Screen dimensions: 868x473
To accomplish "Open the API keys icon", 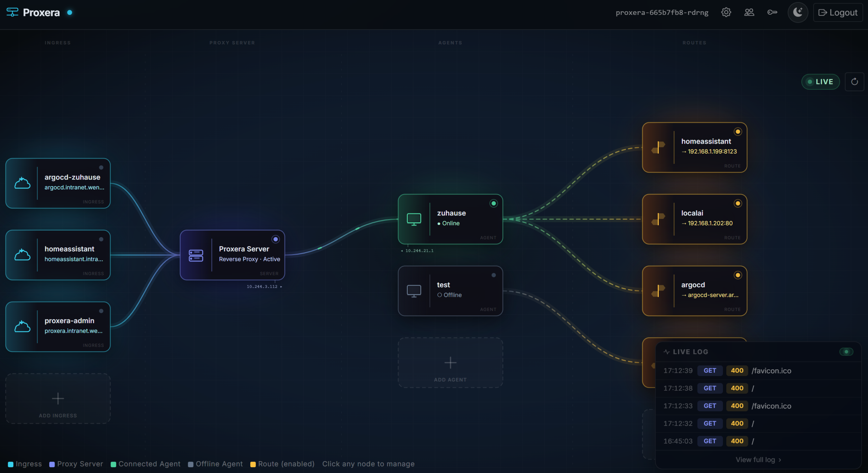I will click(x=772, y=13).
